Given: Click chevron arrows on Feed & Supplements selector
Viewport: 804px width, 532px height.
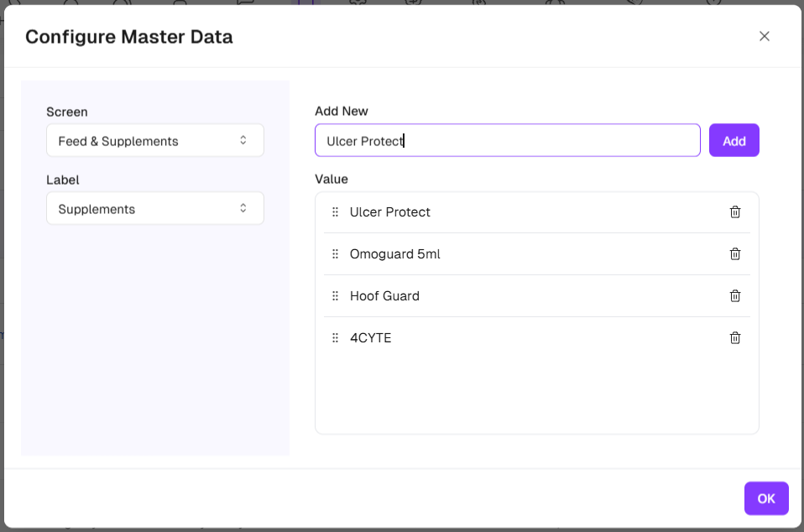Looking at the screenshot, I should (243, 141).
